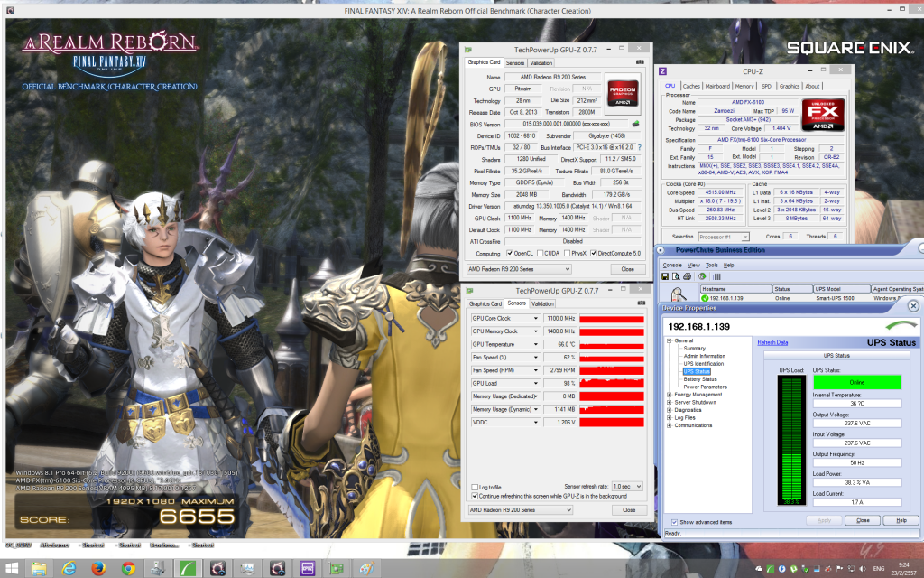Select Battery Status in the tree

pos(700,379)
